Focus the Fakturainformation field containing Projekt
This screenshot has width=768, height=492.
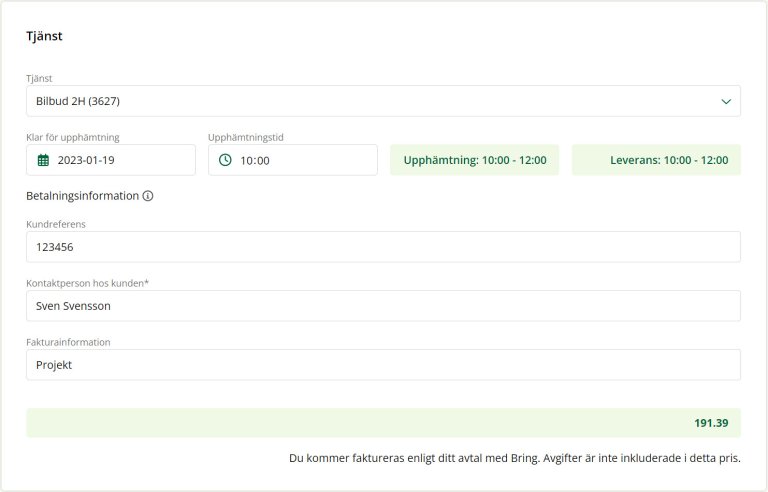383,365
